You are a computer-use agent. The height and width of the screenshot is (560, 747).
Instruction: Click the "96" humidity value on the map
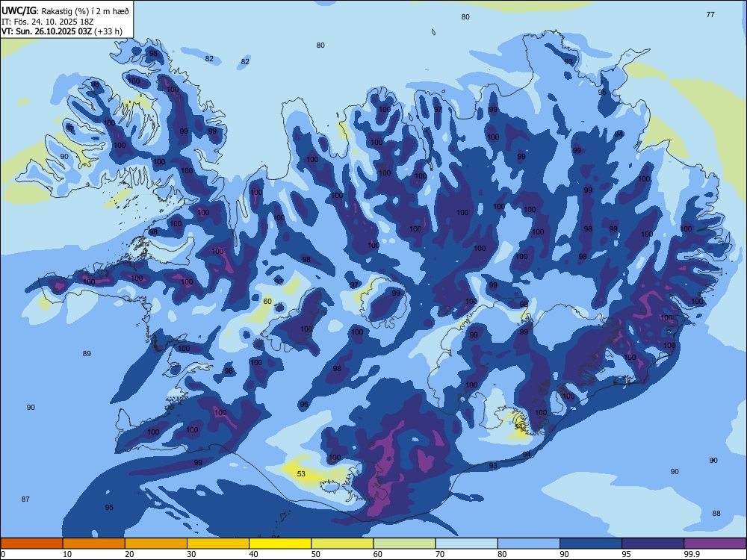click(x=304, y=405)
